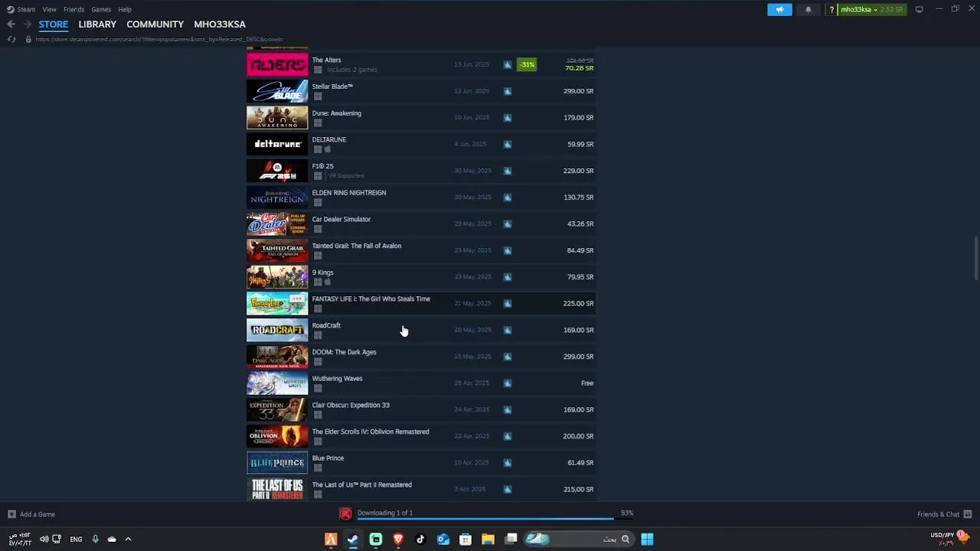
Task: Open the F1 25 game entry
Action: pyautogui.click(x=421, y=171)
